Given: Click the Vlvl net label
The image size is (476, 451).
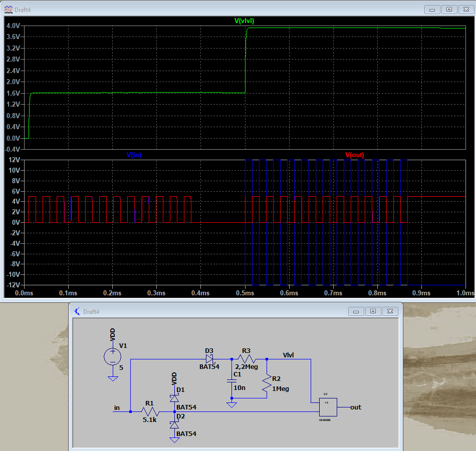Looking at the screenshot, I should point(288,355).
